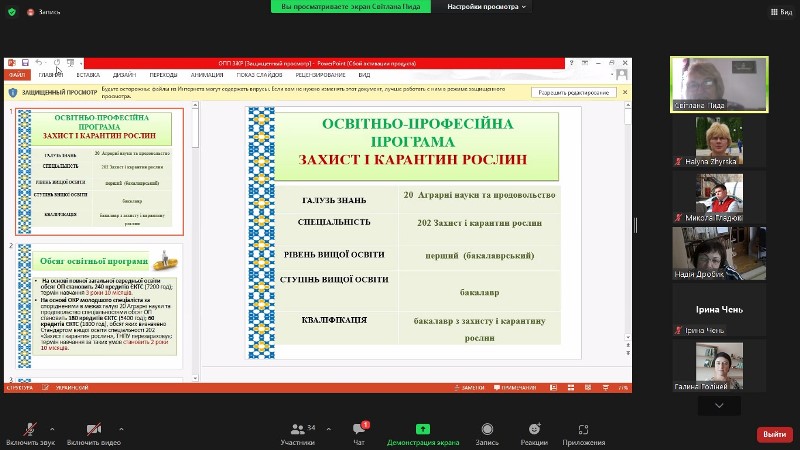Click ribbon display options icon

(x=585, y=63)
